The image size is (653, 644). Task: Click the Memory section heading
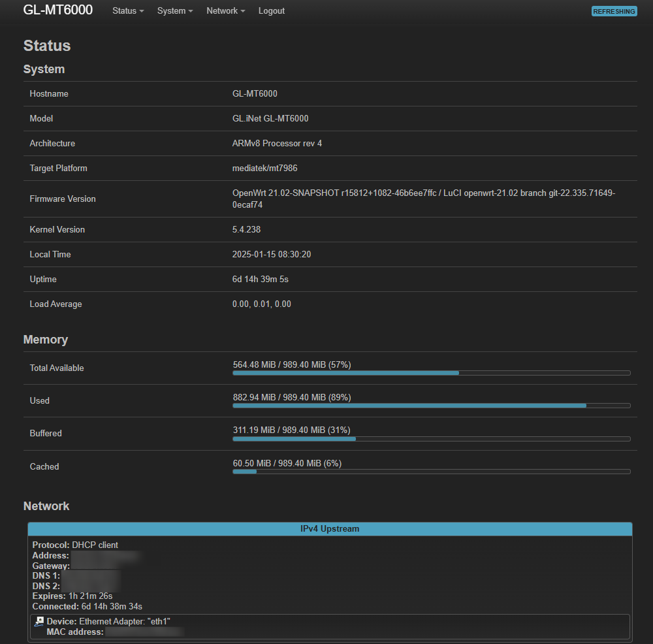pyautogui.click(x=46, y=340)
